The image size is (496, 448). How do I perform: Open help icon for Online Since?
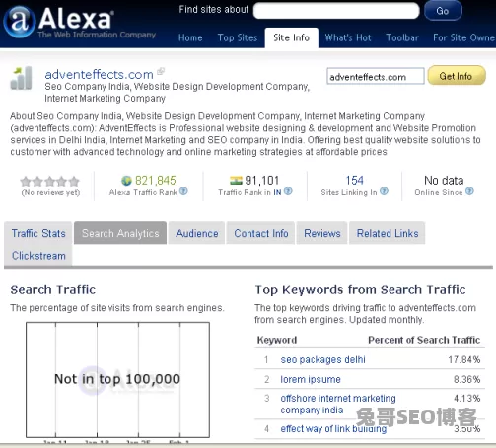click(469, 191)
